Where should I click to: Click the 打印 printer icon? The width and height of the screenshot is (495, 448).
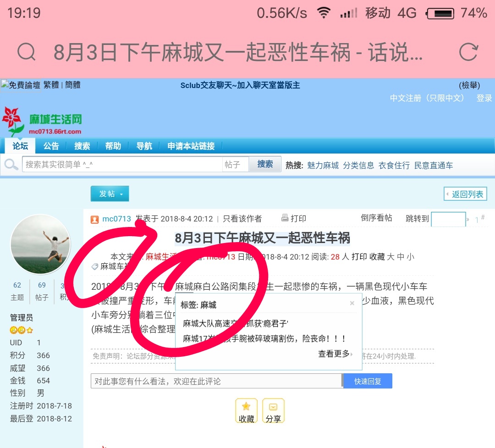coord(285,218)
